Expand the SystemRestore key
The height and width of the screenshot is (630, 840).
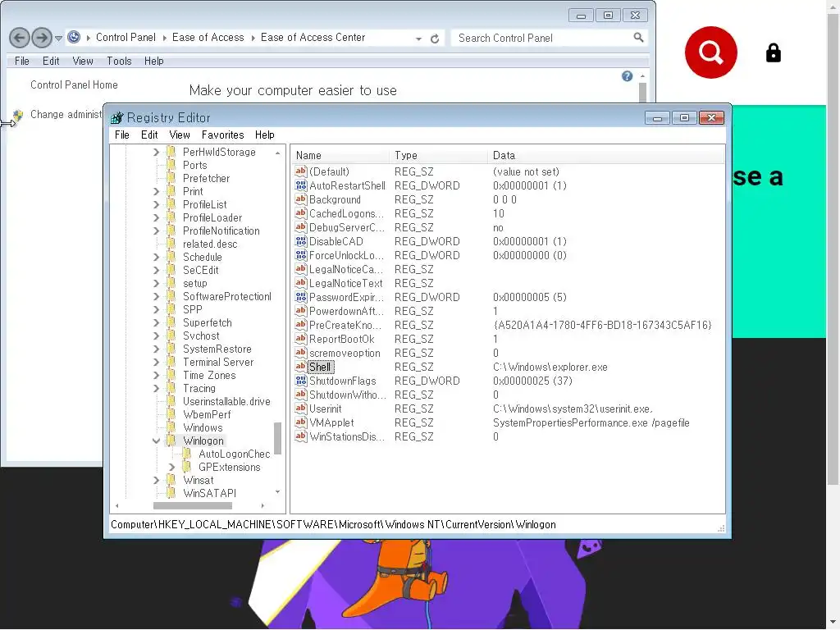click(x=156, y=349)
